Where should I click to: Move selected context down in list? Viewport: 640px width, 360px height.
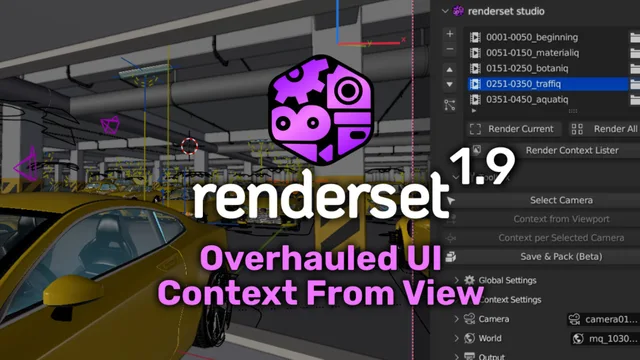(450, 85)
